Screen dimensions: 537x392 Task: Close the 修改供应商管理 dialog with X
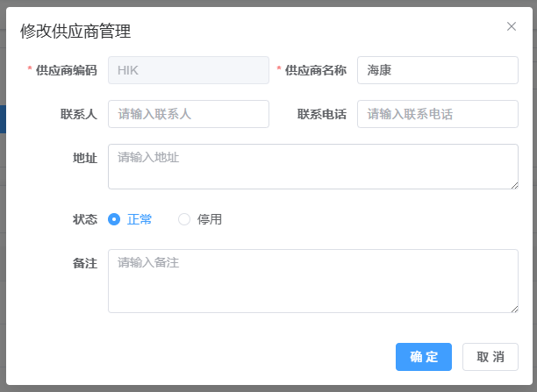512,26
